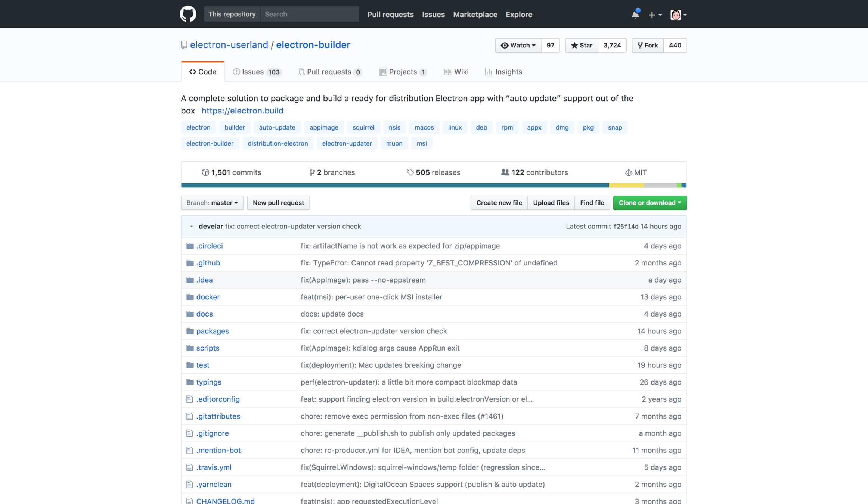Click the file icon beside .gitignore
Image resolution: width=868 pixels, height=504 pixels.
(x=190, y=433)
